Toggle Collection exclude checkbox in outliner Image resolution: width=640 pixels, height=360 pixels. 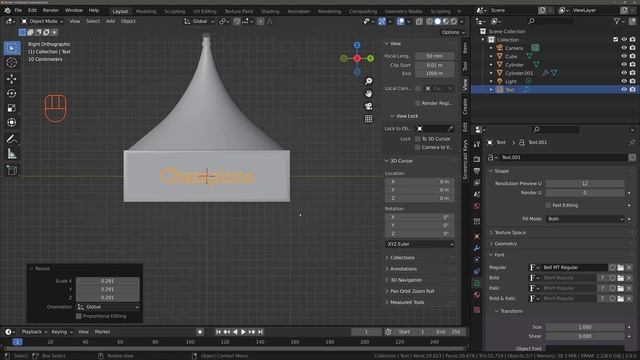tap(616, 40)
